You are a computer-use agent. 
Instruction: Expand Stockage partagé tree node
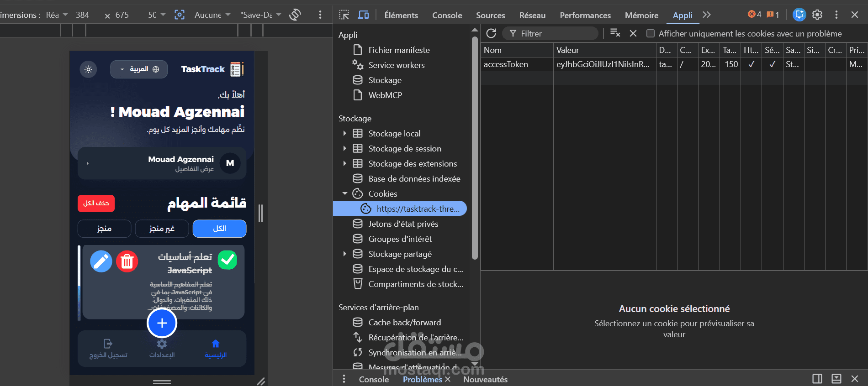tap(344, 254)
